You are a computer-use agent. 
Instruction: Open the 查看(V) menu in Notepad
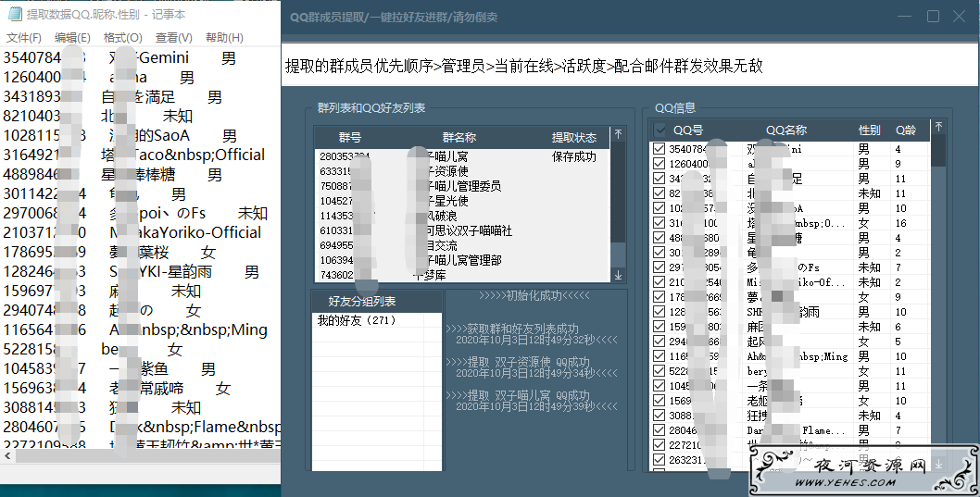[174, 38]
